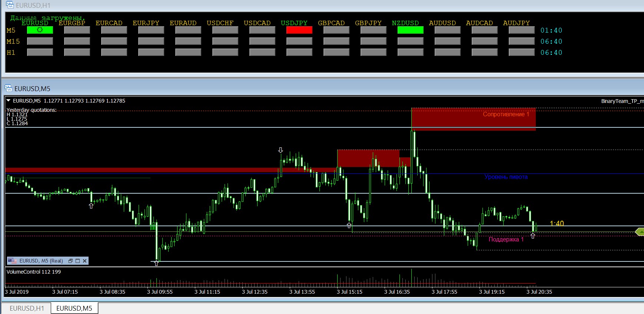Click the EURUSD,H1 chart window icon
The width and height of the screenshot is (644, 314).
click(x=10, y=5)
